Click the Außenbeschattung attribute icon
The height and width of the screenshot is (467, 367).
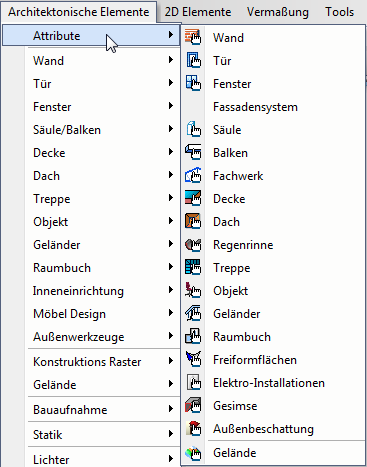click(193, 429)
